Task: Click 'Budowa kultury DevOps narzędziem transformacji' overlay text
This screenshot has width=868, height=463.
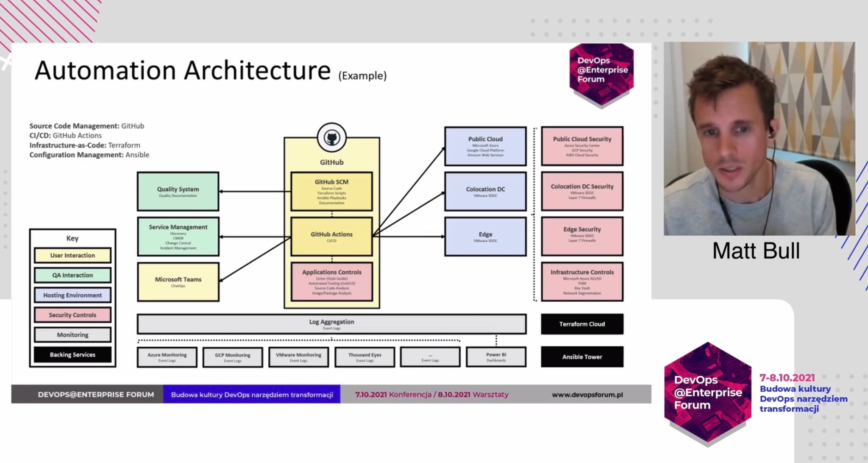Action: click(x=803, y=399)
